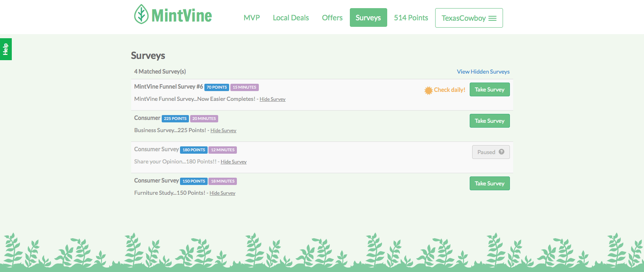This screenshot has width=644, height=272.
Task: Click Consumer Survey title with 180 points
Action: (x=156, y=149)
